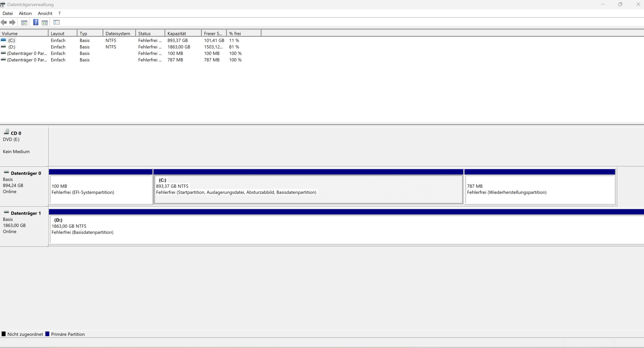Click the Back arrow toolbar icon
This screenshot has width=644, height=348.
point(4,23)
